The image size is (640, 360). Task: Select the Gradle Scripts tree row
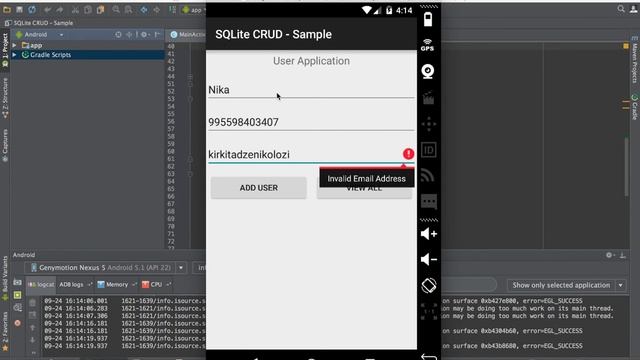[88, 55]
